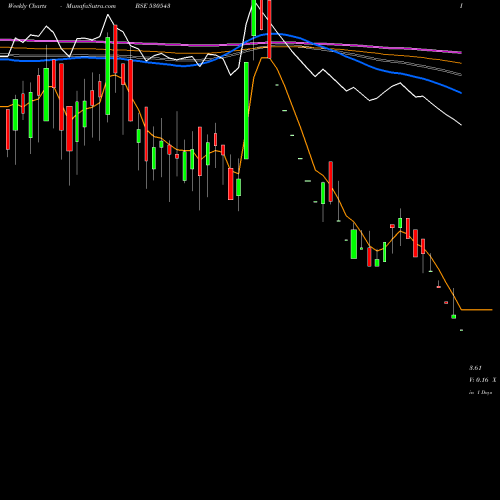Click the flat end of the orange moving-average line
This screenshot has height=500, width=500.
pyautogui.click(x=477, y=310)
